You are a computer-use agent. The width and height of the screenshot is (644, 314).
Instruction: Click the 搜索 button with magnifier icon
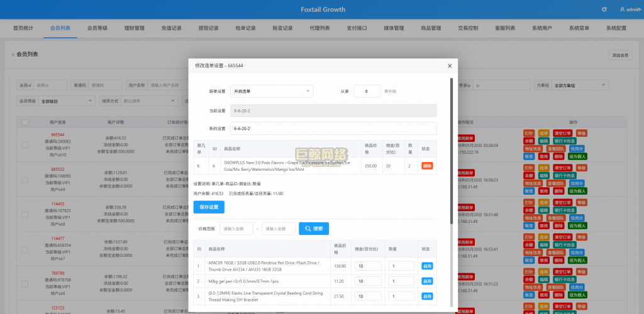pos(314,229)
